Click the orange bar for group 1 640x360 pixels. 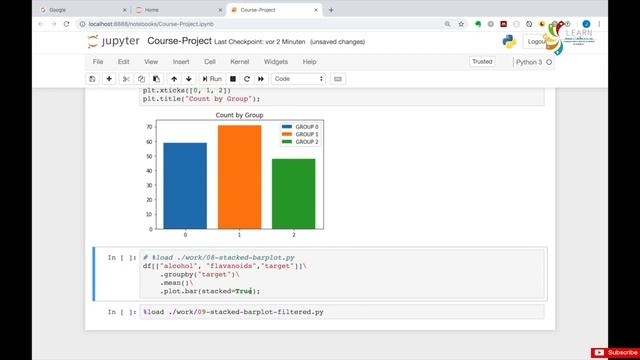point(239,177)
